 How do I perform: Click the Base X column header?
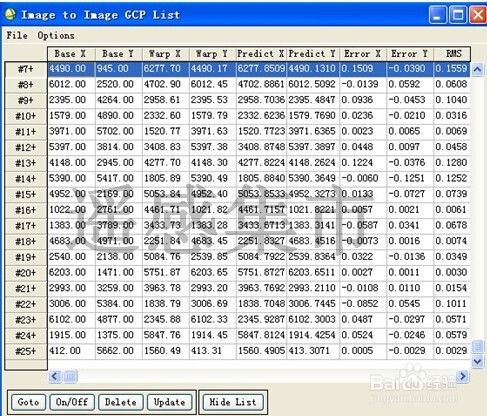point(71,54)
